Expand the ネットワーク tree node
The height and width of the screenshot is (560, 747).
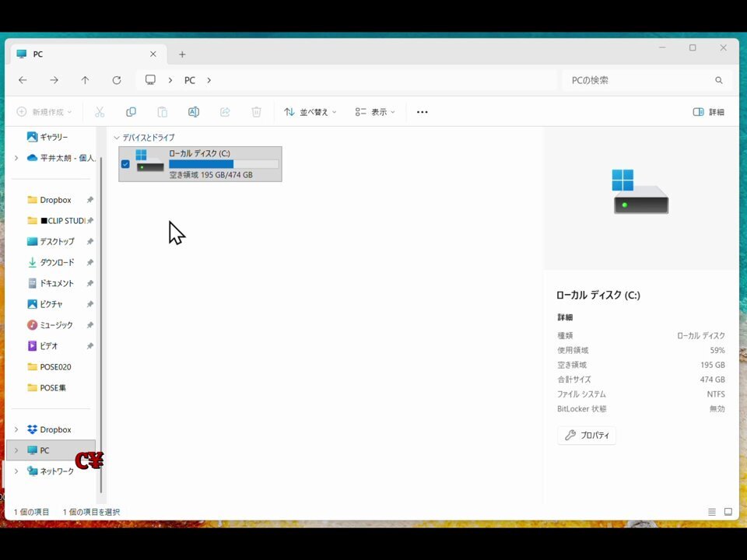click(x=16, y=471)
